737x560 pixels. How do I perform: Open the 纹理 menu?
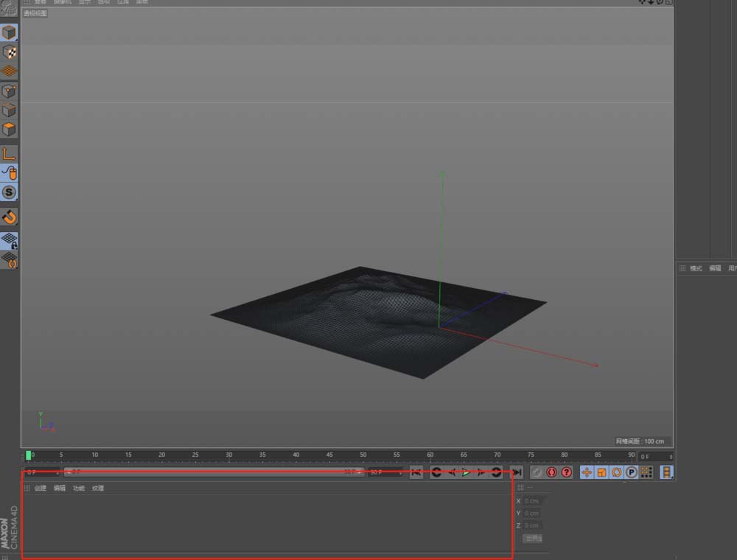click(x=98, y=488)
